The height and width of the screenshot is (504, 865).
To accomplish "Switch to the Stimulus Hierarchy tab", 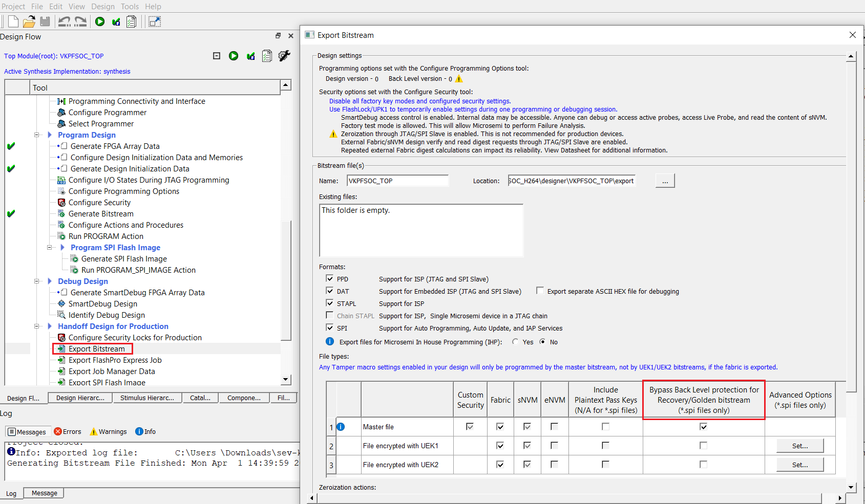I will coord(147,398).
